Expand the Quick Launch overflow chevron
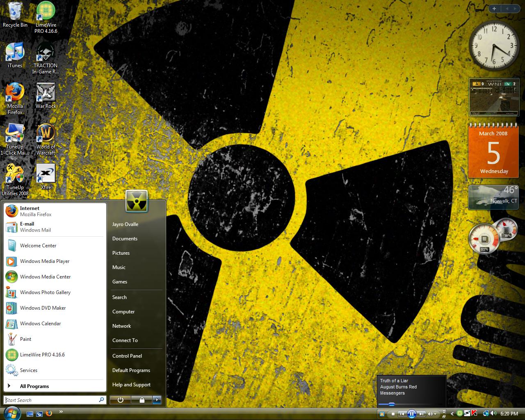This screenshot has width=525, height=420. coord(61,411)
